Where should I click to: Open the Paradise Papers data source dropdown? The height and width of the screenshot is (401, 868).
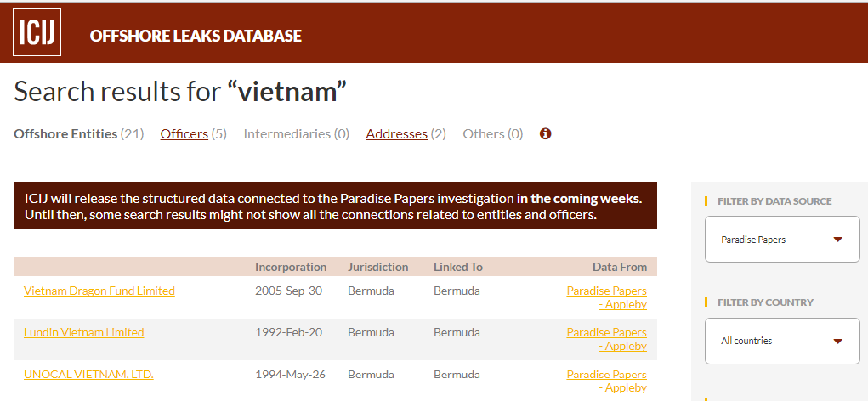[782, 239]
